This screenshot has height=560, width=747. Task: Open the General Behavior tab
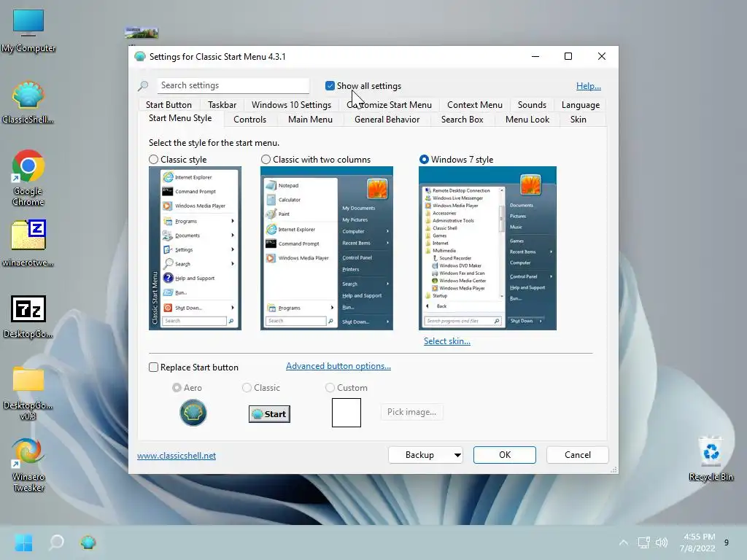click(387, 120)
